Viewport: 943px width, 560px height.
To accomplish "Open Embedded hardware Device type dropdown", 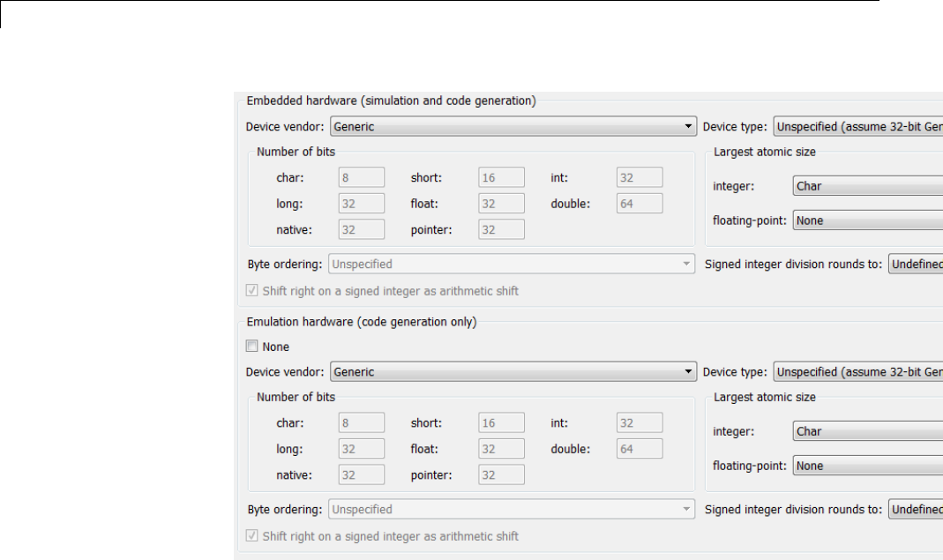I will click(x=857, y=126).
